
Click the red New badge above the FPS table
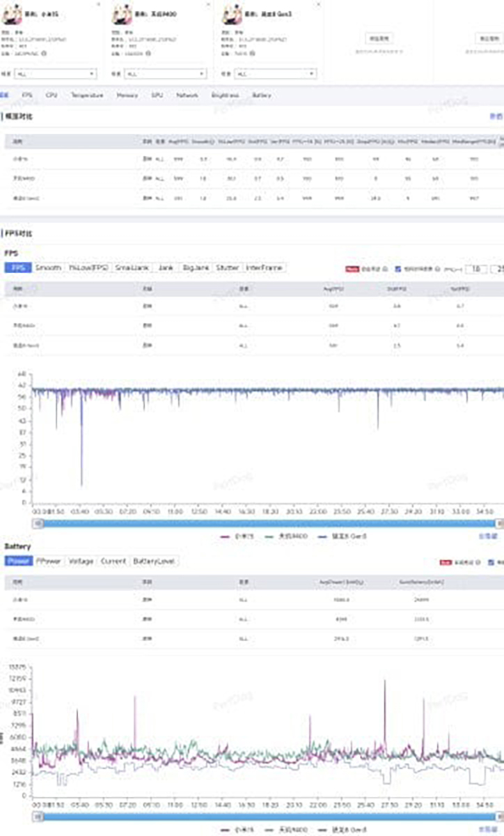click(352, 269)
